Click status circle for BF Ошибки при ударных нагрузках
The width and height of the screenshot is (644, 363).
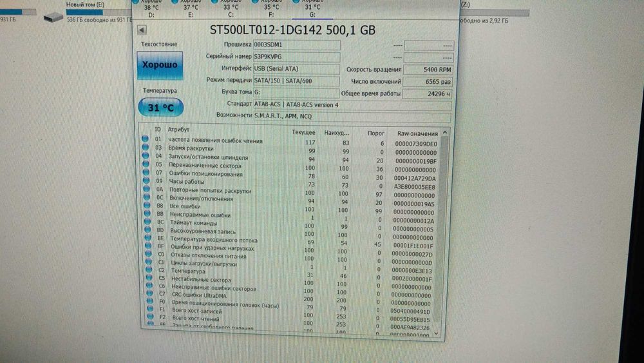tap(148, 246)
